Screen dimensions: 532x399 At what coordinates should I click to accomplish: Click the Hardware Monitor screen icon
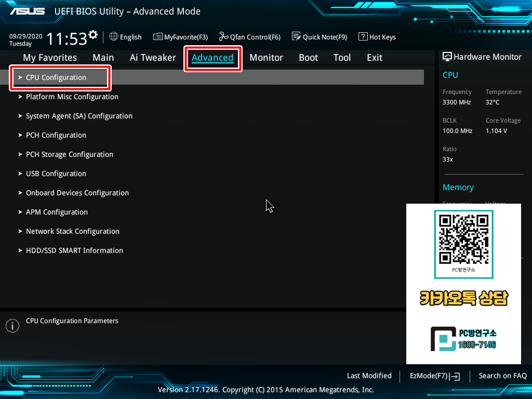(x=447, y=57)
